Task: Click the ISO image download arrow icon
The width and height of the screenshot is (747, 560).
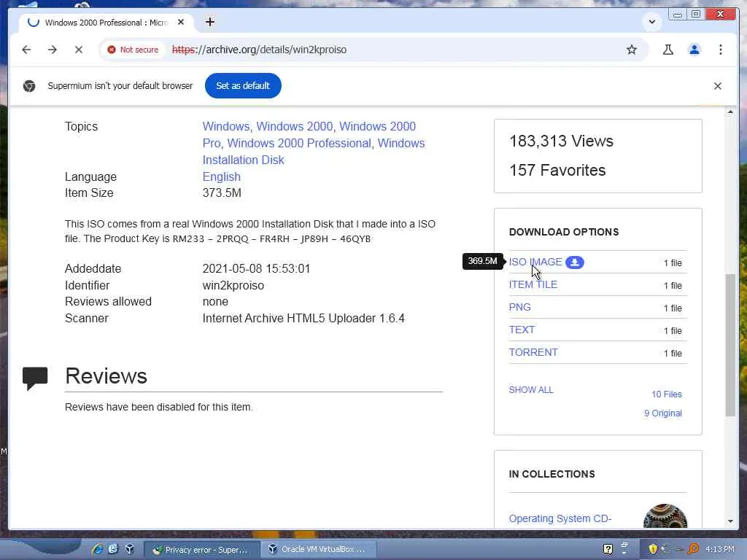Action: pyautogui.click(x=575, y=262)
